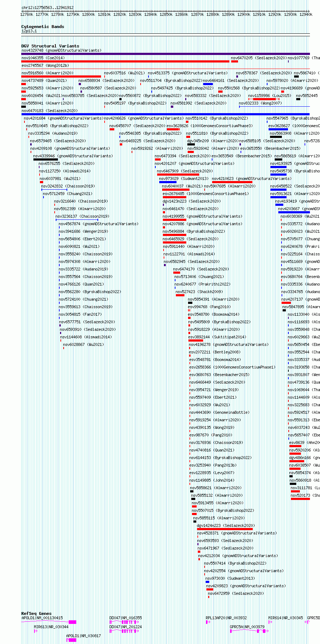
Task: Open gene APOLD1|NM_030817
Action: tap(84, 636)
